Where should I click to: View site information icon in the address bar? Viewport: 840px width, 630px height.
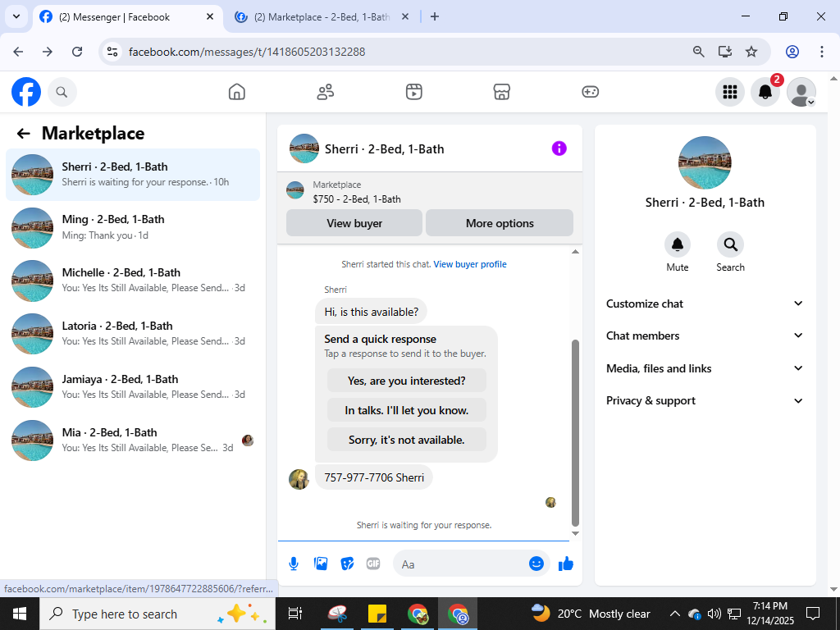pyautogui.click(x=112, y=52)
